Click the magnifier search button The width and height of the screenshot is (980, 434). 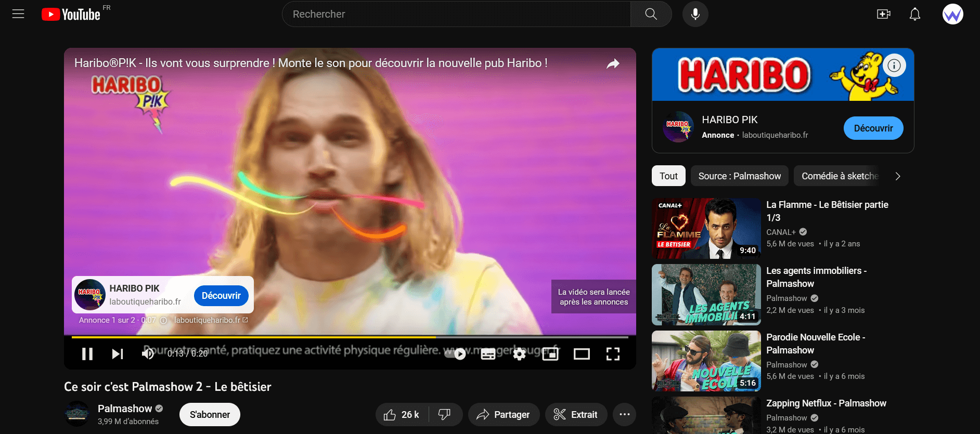coord(651,14)
